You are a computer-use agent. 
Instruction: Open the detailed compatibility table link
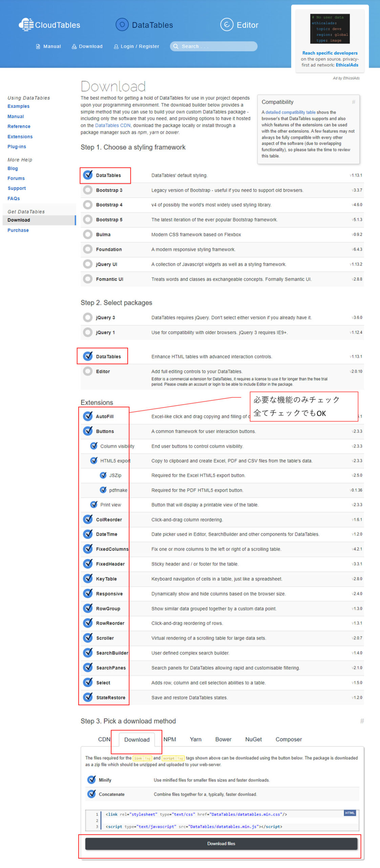[x=290, y=112]
